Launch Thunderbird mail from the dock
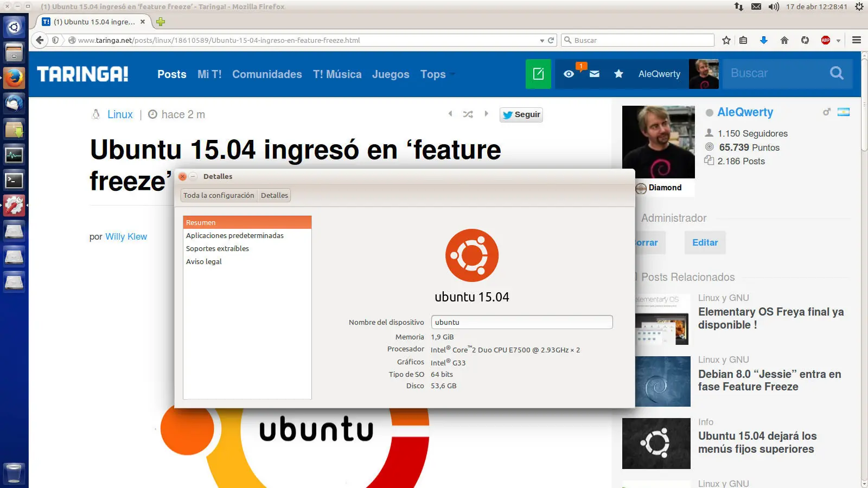This screenshot has height=488, width=868. click(14, 104)
